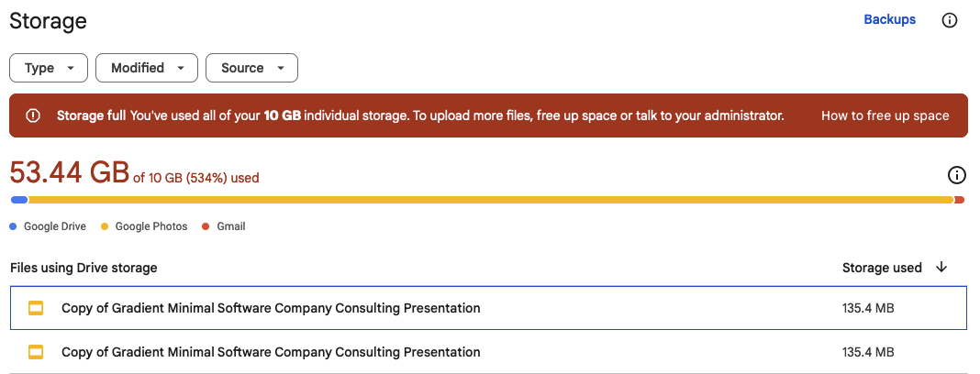Click the yellow Google Photos segment of storage bar
Screen dimensions: 980x374
(x=491, y=200)
